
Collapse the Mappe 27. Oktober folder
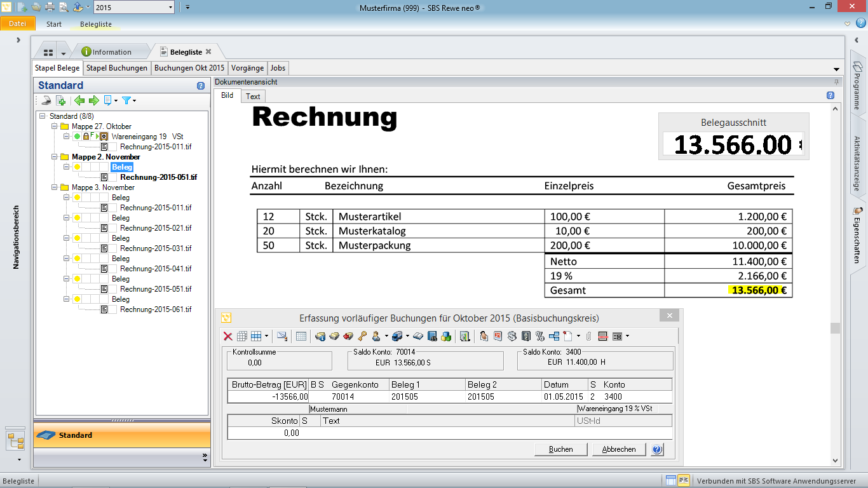coord(55,126)
